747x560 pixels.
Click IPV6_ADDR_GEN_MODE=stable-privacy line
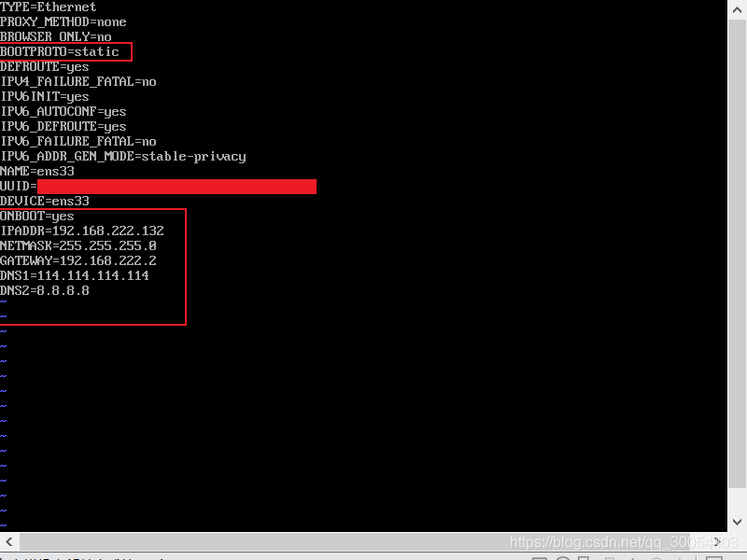(x=123, y=156)
